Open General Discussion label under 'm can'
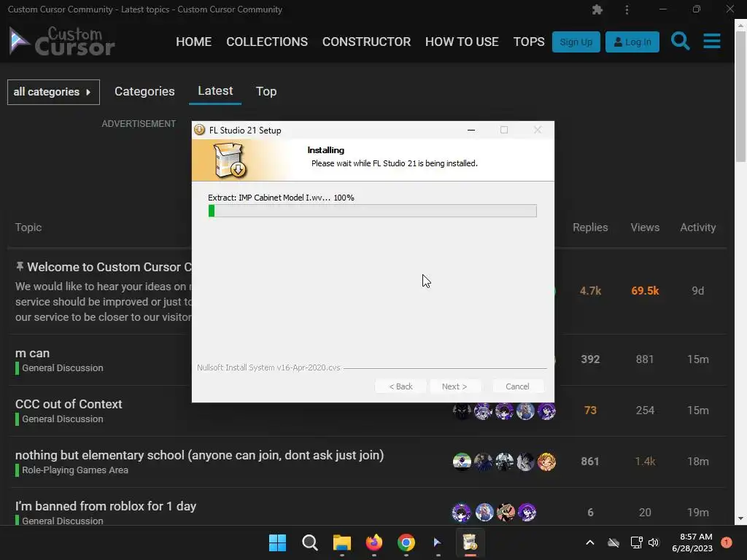 click(63, 368)
